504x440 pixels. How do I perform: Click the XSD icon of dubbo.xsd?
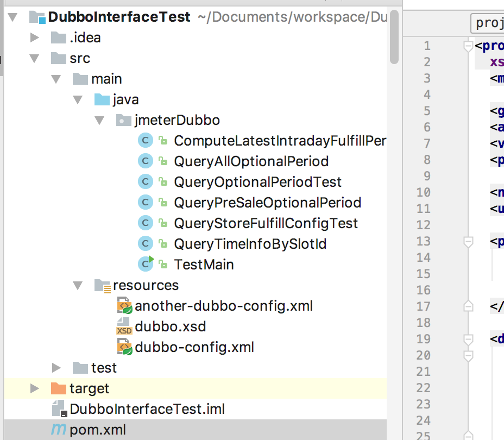124,326
